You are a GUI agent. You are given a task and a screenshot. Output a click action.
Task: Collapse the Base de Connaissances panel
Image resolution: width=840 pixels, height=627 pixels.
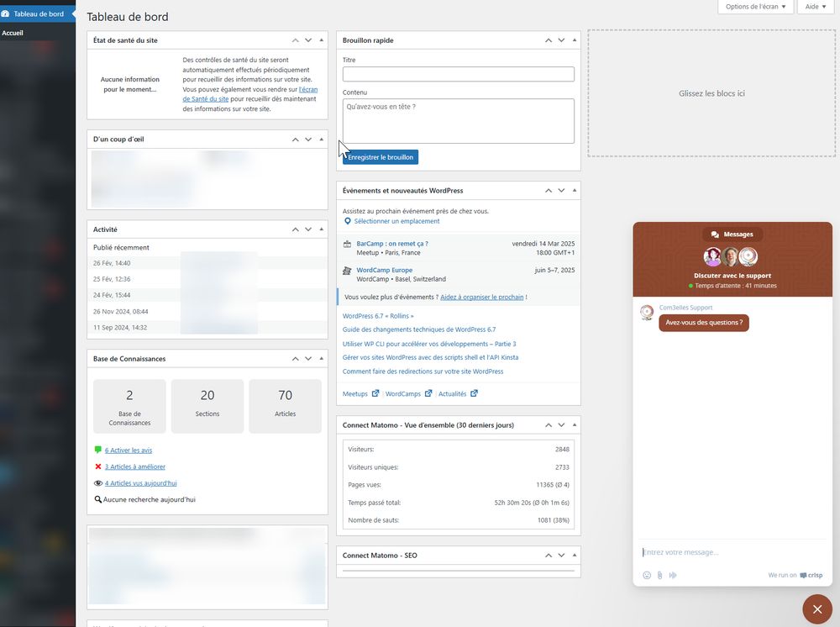pyautogui.click(x=322, y=359)
